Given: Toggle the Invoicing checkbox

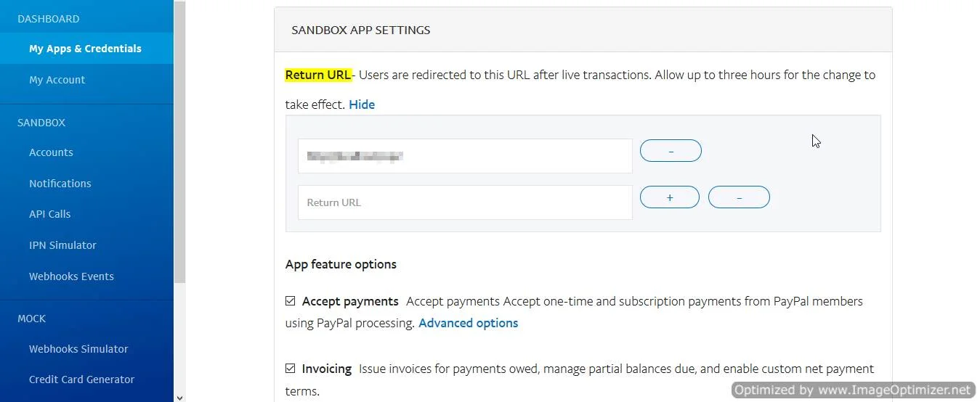Looking at the screenshot, I should coord(291,369).
